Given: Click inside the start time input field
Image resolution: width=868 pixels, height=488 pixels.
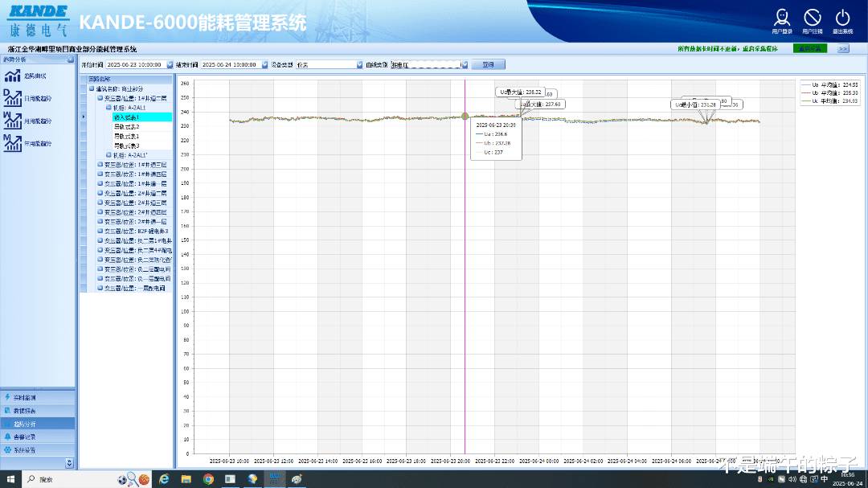Looking at the screenshot, I should point(136,65).
